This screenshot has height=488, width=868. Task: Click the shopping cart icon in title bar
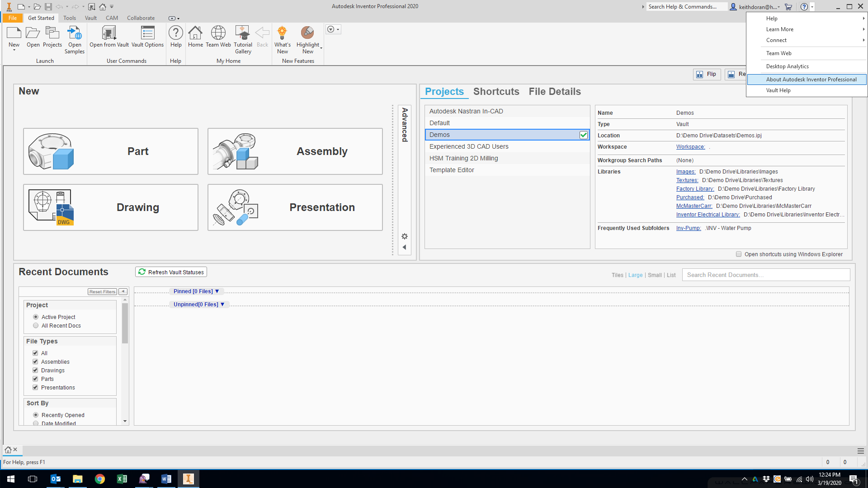pos(788,7)
